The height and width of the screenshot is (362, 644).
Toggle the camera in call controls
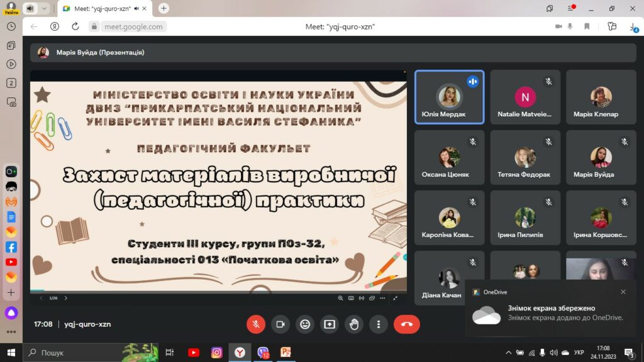click(x=280, y=324)
